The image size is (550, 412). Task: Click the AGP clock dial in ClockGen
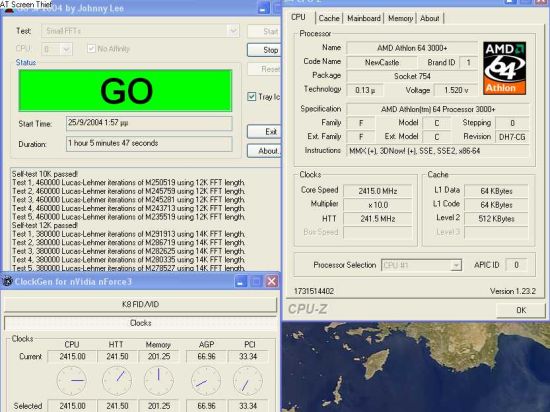(206, 381)
